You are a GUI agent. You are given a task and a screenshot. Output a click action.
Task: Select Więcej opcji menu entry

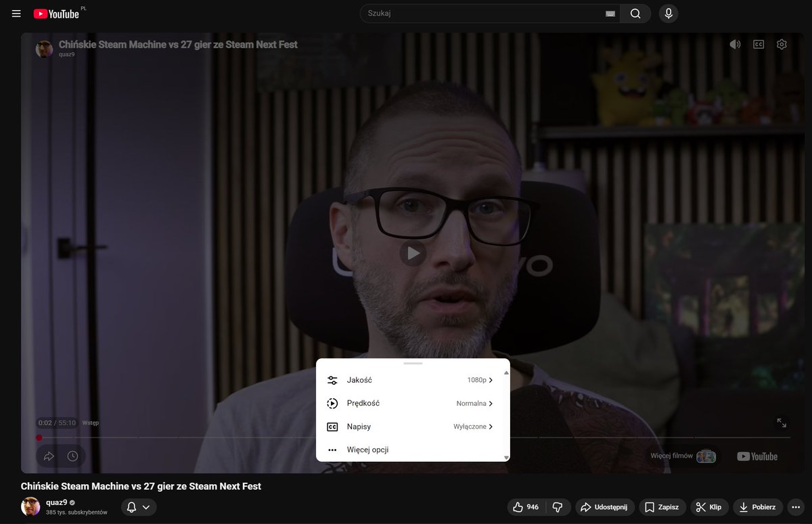pos(410,450)
